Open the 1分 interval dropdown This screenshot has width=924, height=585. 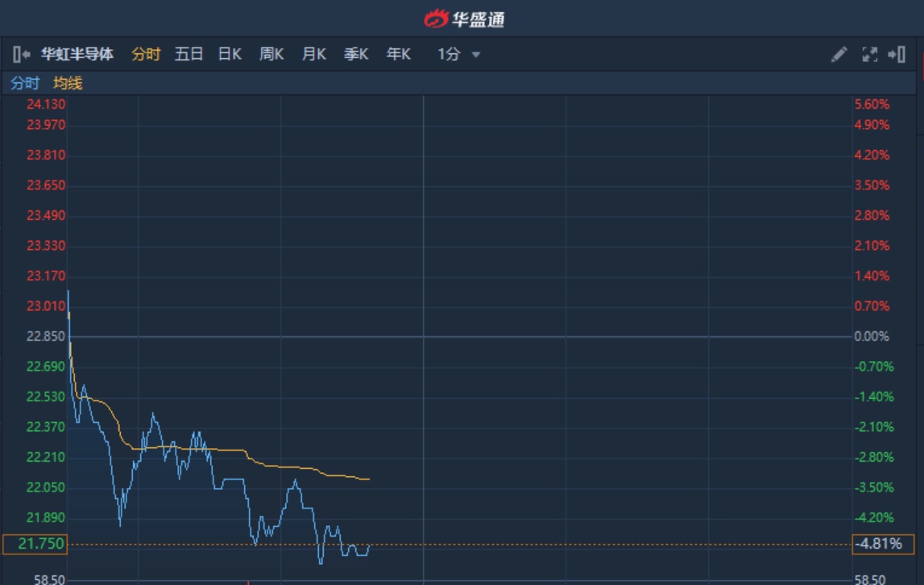click(x=459, y=55)
